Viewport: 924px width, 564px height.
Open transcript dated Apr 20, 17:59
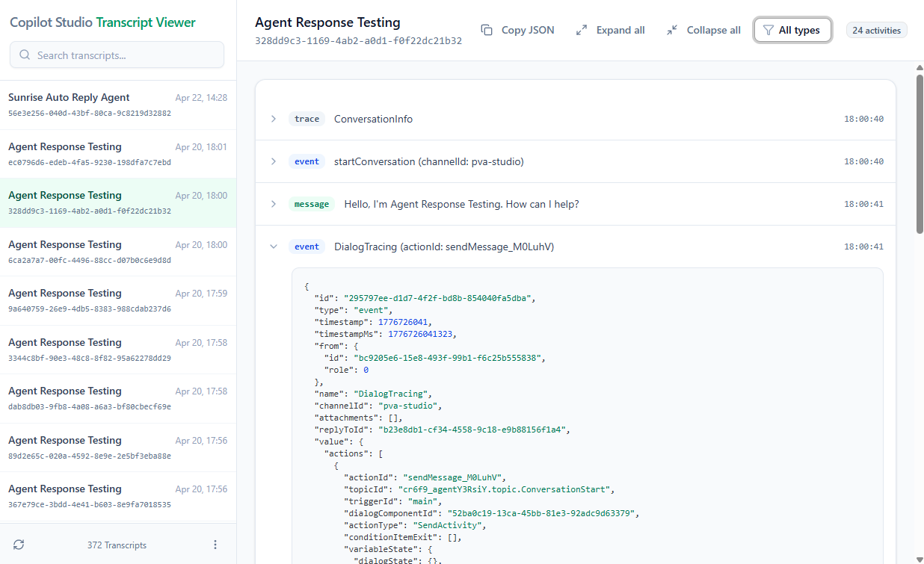[118, 300]
